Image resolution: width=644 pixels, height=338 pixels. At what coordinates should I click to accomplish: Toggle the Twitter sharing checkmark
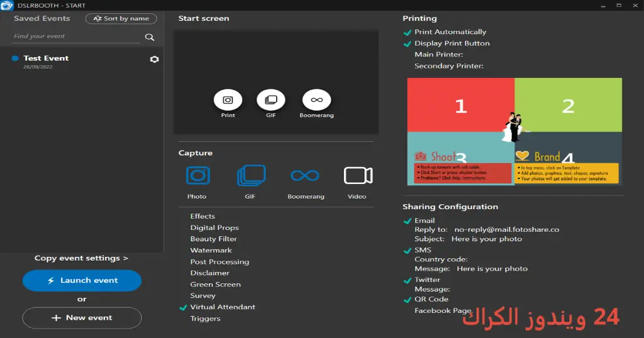408,281
